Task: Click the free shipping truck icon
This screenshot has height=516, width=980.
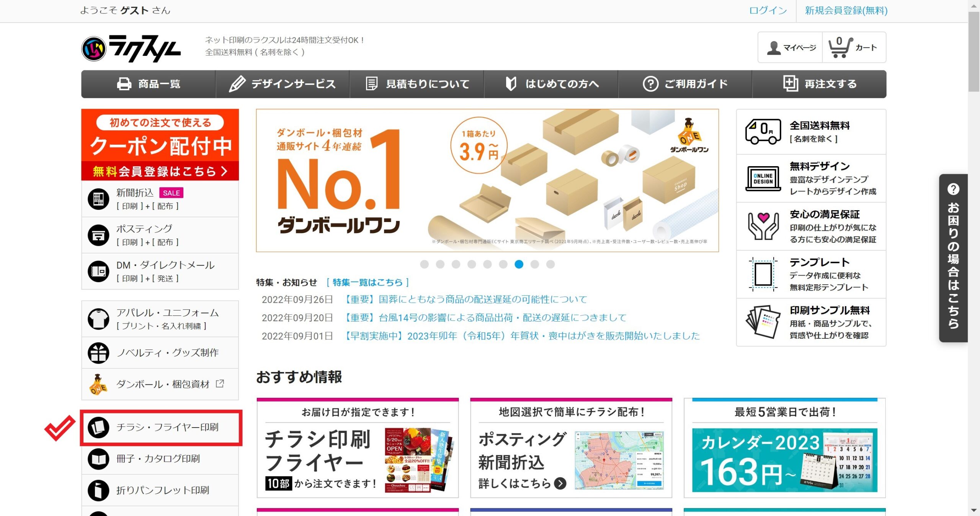Action: point(763,131)
